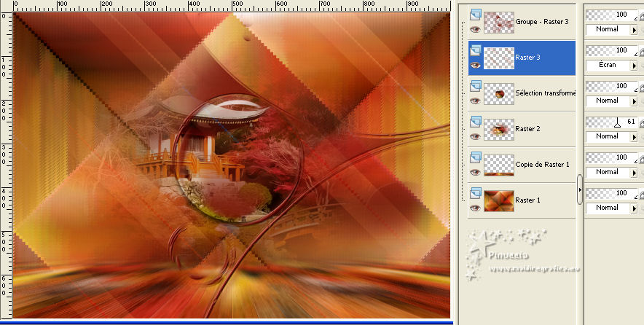Click the Raster 3 layer thumbnail
Viewport: 644px width, 325px height.
pyautogui.click(x=499, y=58)
